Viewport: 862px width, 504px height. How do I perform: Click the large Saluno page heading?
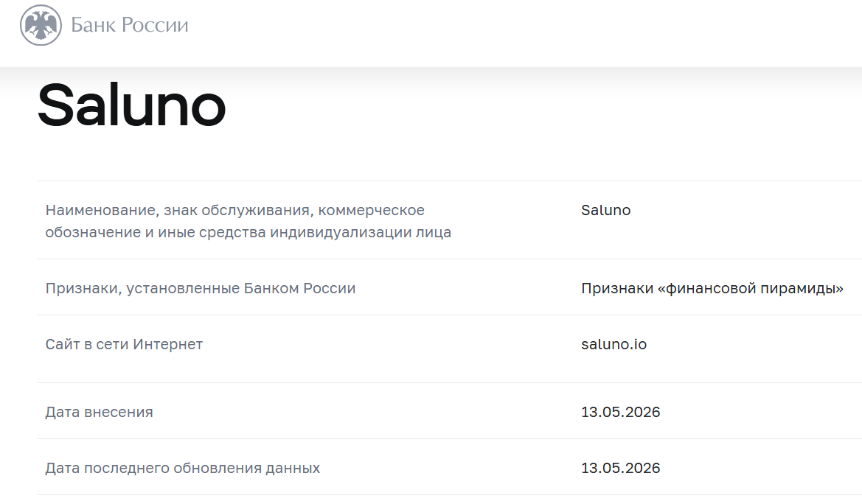coord(132,105)
